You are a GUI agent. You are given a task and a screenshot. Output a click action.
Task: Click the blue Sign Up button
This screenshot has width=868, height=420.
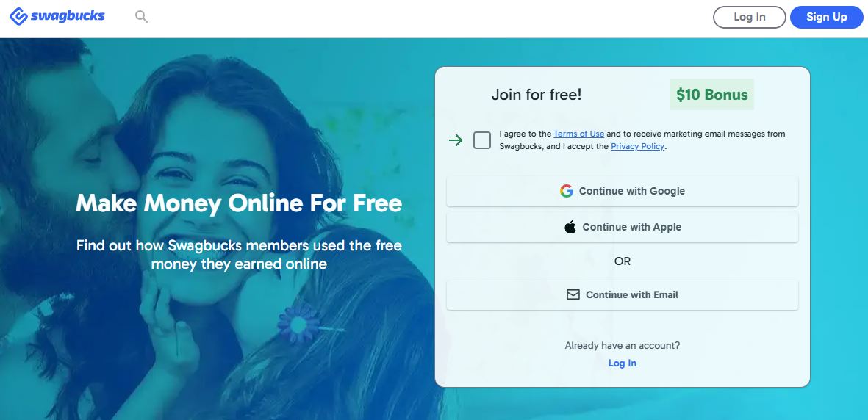click(827, 17)
